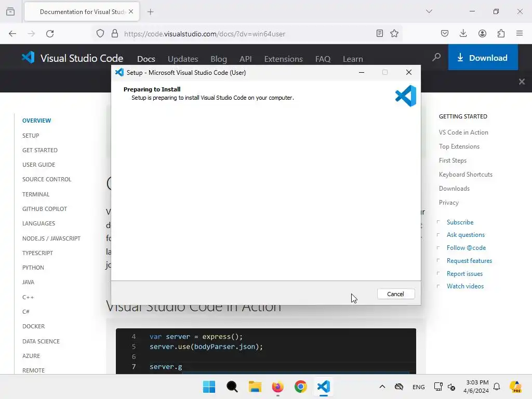Open the API navigation item
This screenshot has width=532, height=399.
point(246,59)
